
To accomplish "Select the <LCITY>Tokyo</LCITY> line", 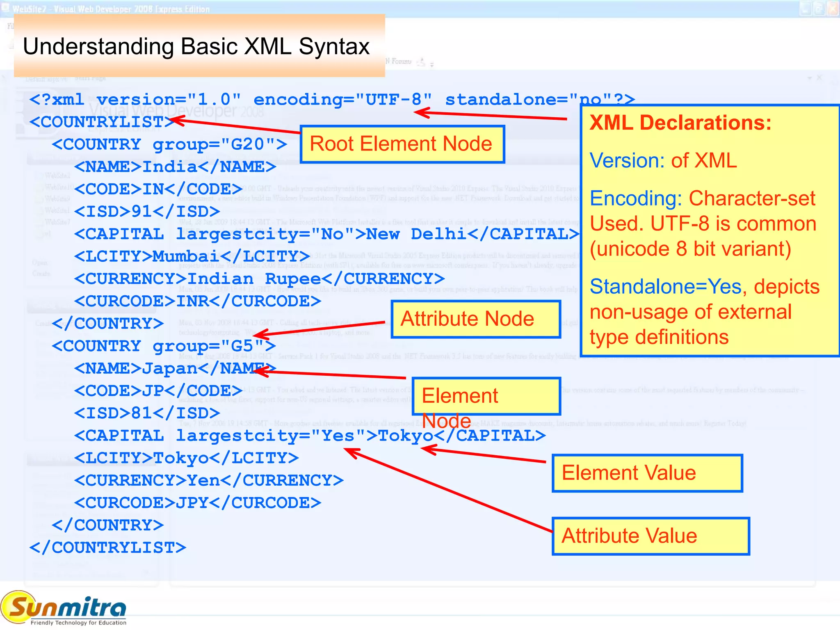I will tap(186, 458).
